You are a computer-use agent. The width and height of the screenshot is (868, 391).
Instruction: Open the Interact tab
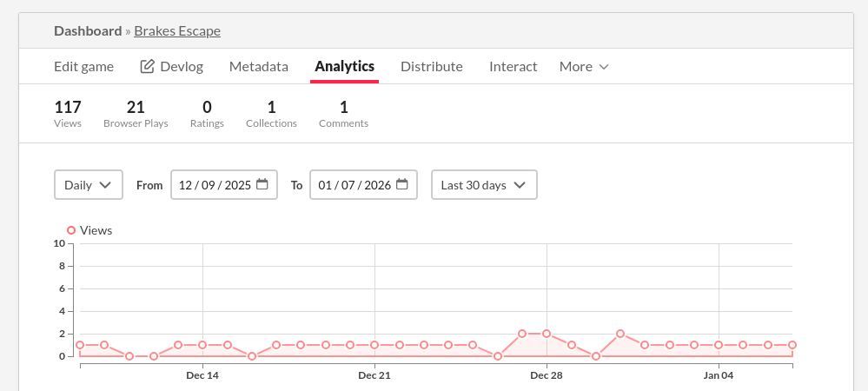513,67
